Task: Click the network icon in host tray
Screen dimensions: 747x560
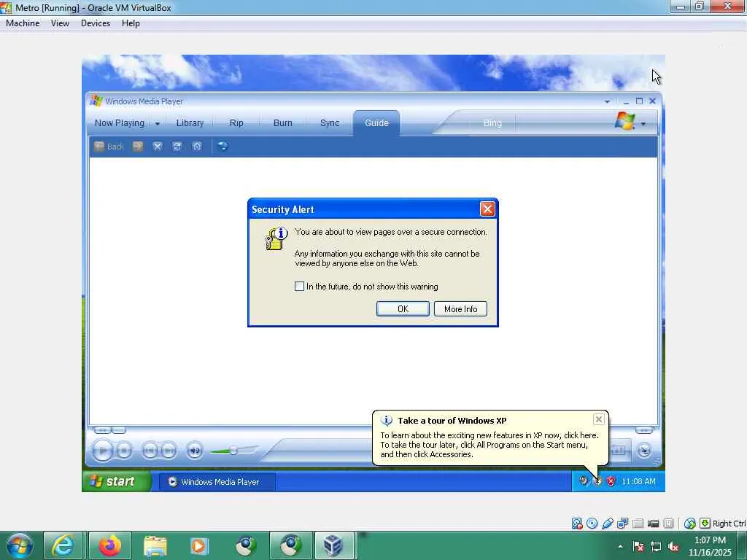Action: [656, 547]
